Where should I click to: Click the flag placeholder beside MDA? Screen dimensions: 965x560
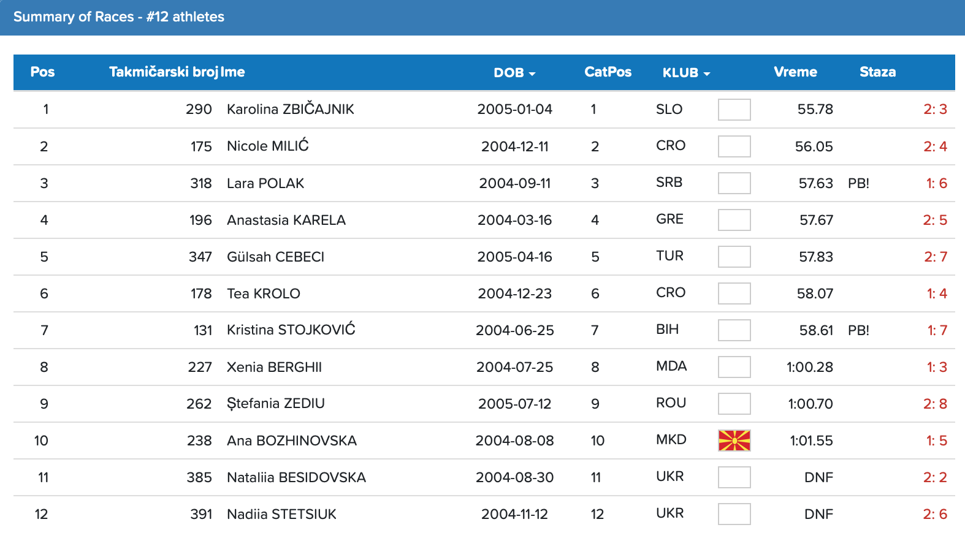(x=734, y=367)
